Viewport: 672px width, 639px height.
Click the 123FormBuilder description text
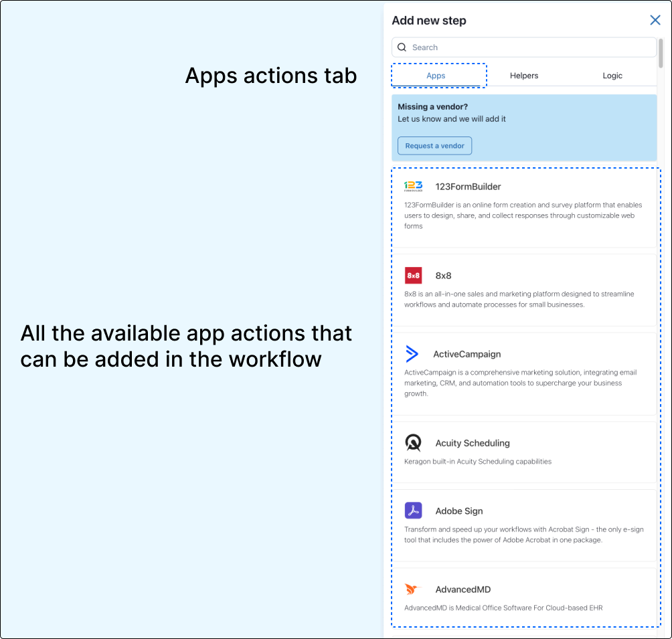coord(523,215)
